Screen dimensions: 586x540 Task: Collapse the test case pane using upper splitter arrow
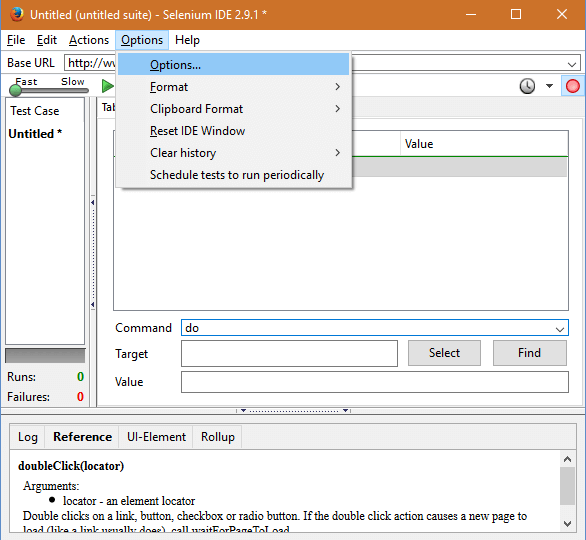(92, 202)
